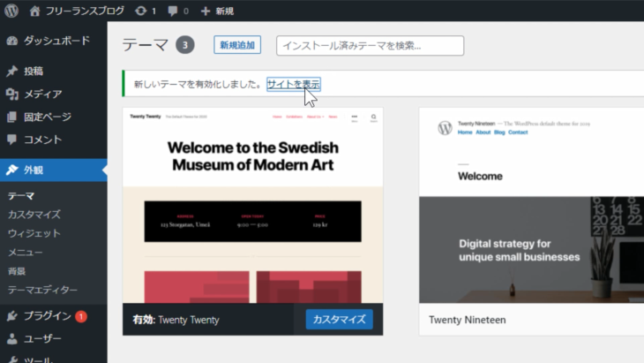Click the Twenty Nineteen theme name
This screenshot has height=363, width=644.
coord(468,320)
